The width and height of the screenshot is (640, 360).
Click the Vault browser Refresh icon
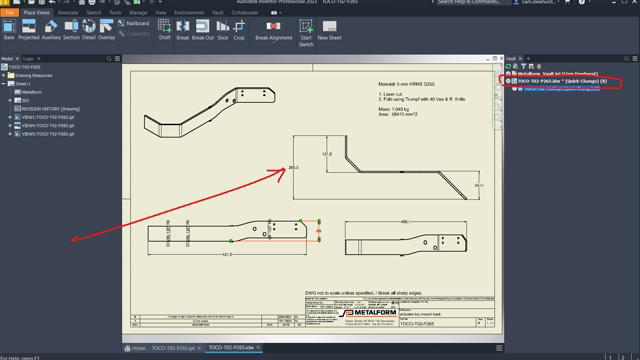pyautogui.click(x=509, y=66)
